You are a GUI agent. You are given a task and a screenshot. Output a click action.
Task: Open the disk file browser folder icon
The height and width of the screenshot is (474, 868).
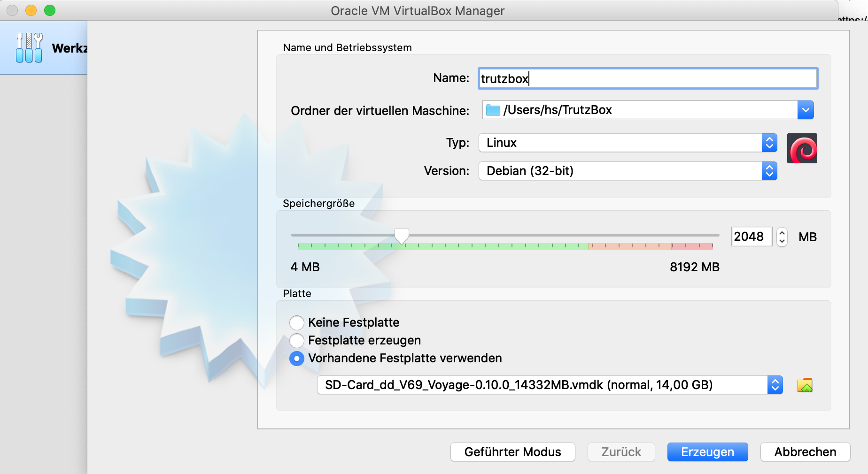[805, 385]
